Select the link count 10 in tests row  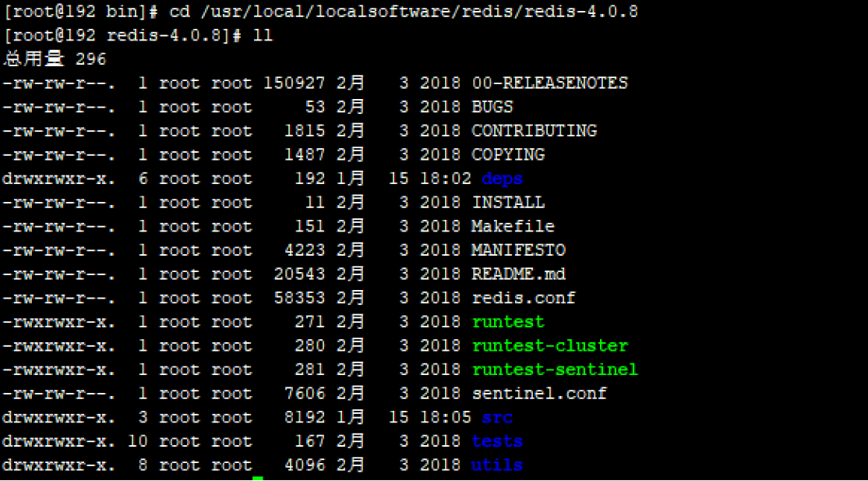point(138,442)
